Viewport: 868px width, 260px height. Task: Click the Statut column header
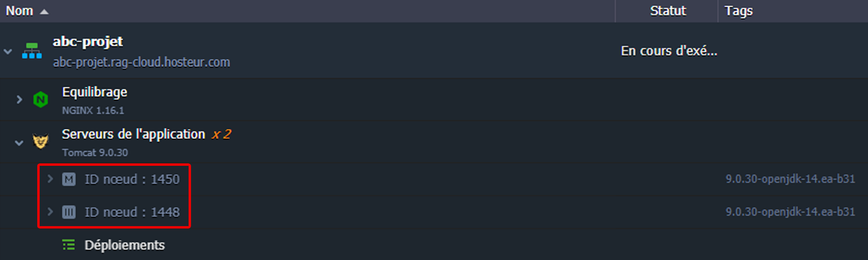click(x=668, y=11)
